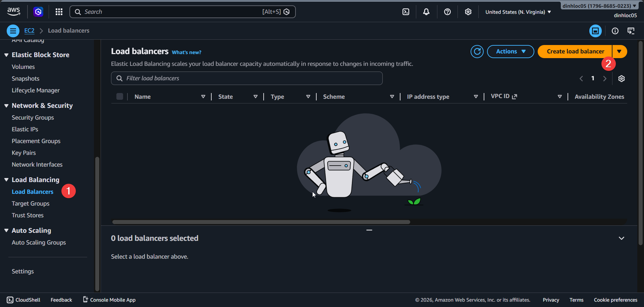The image size is (644, 307).
Task: Click the Create load balancer button
Action: point(575,51)
